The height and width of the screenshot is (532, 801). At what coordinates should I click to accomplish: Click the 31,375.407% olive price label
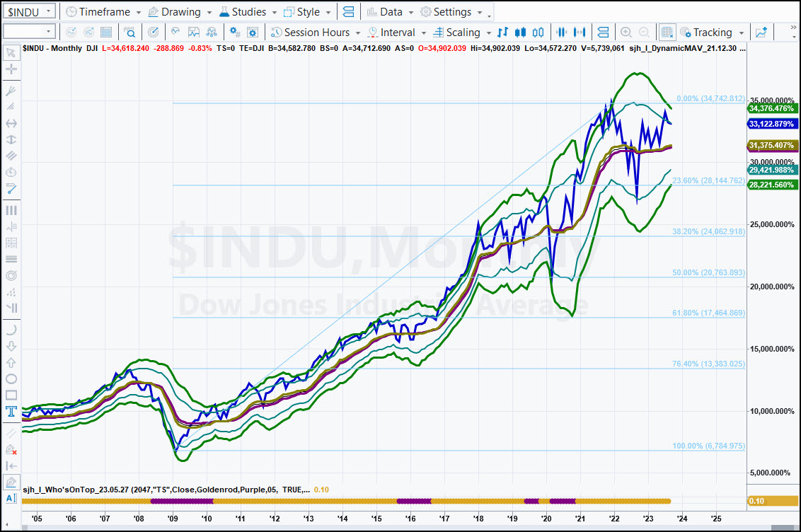[772, 146]
